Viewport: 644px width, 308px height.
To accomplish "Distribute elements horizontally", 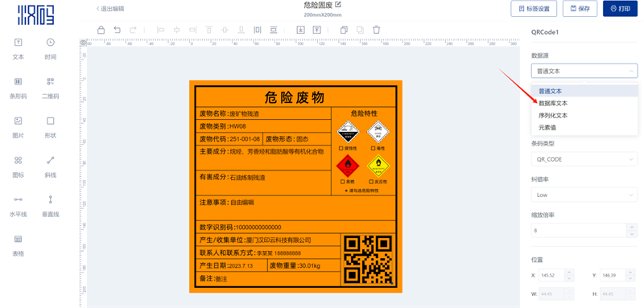I will (258, 30).
